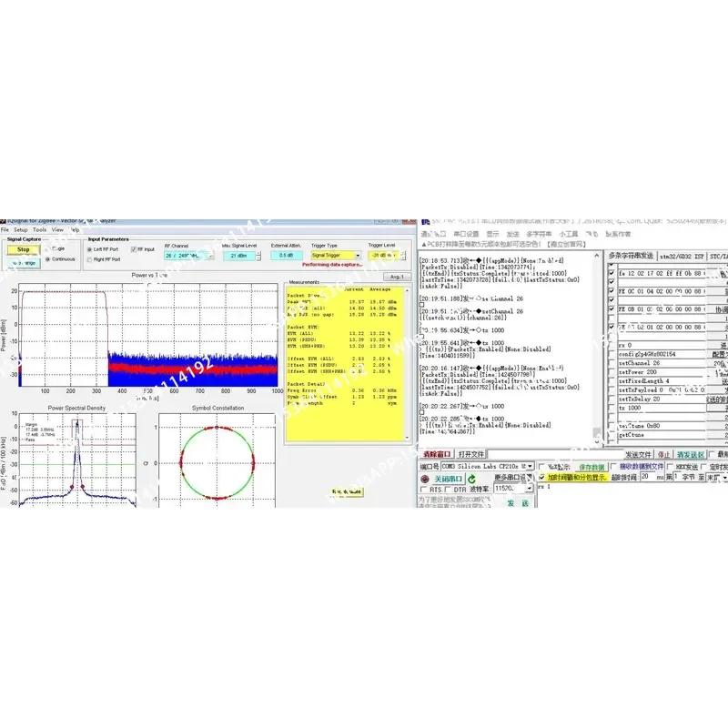The height and width of the screenshot is (728, 728).
Task: Click the config2p4GHz802154 string field
Action: 662,354
